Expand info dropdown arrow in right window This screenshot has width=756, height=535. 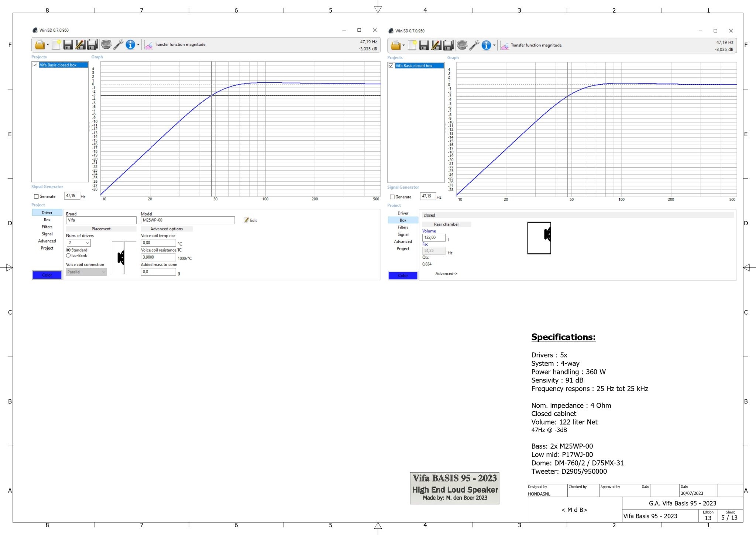click(x=494, y=46)
